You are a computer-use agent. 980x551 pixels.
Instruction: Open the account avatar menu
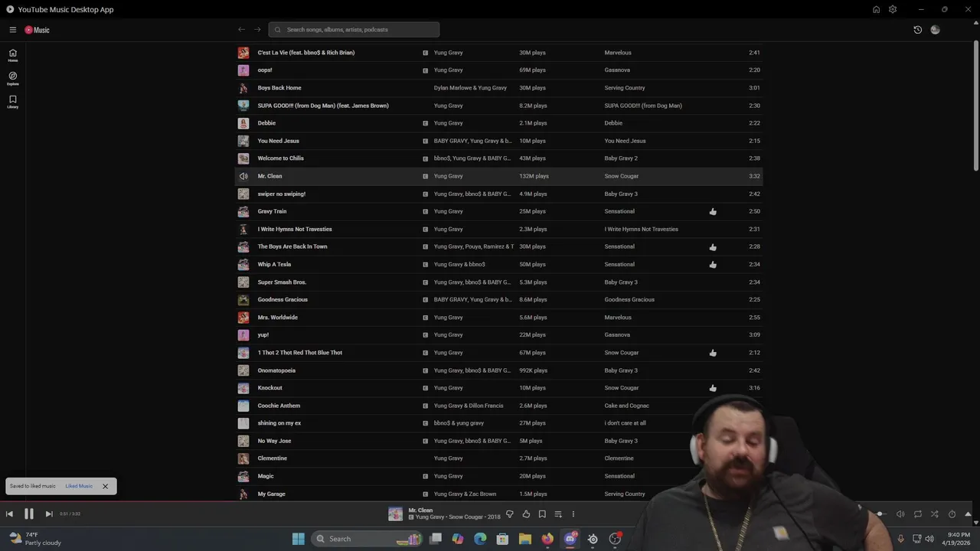pyautogui.click(x=935, y=30)
